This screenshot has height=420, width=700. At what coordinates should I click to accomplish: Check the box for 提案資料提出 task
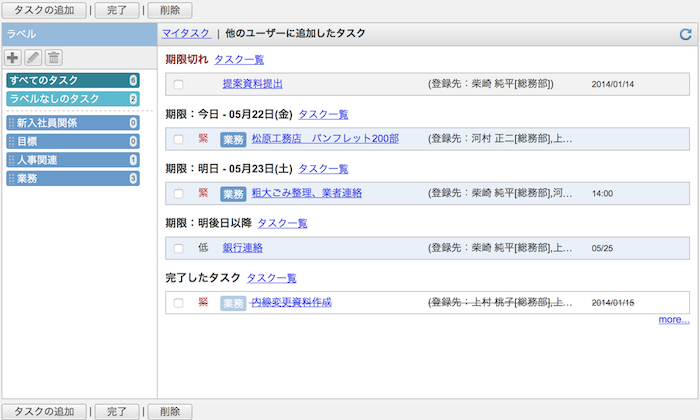click(x=178, y=84)
